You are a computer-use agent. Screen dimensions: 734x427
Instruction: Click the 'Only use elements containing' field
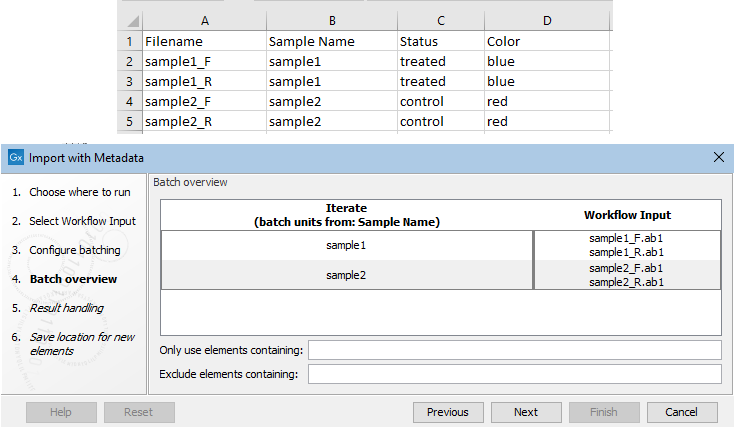(514, 349)
